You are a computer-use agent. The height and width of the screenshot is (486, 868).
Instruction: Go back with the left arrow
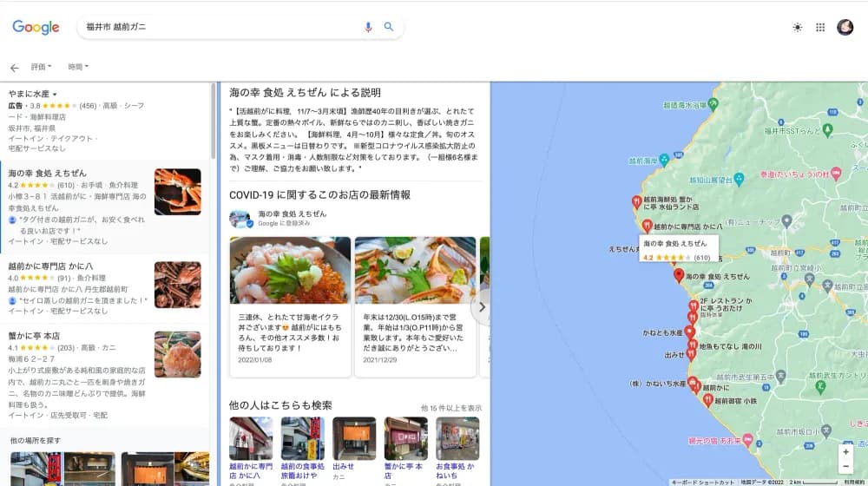click(x=14, y=68)
